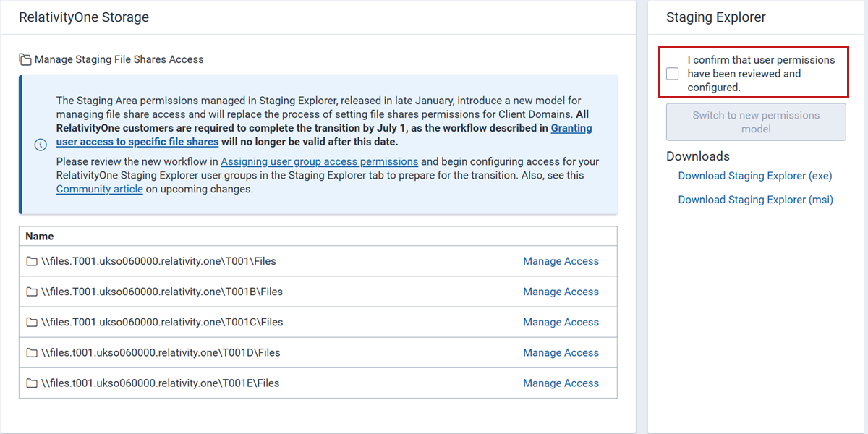
Task: Click the Manage Staging File Shares Access heading
Action: click(x=119, y=59)
